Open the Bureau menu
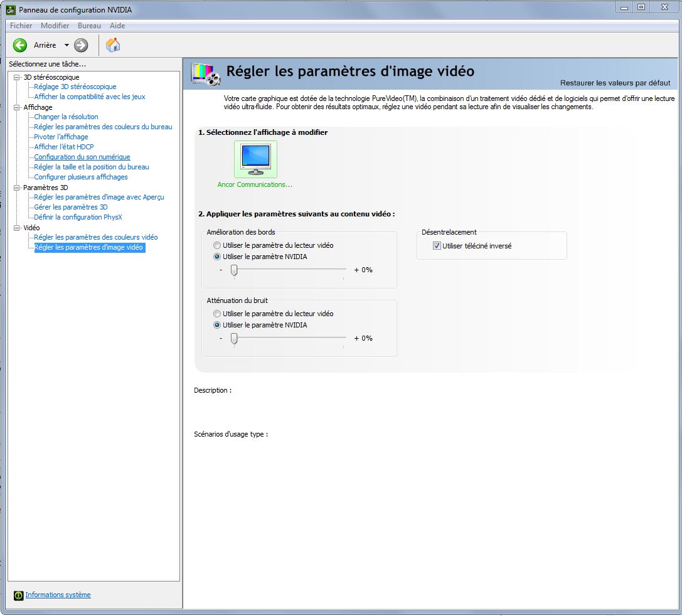The width and height of the screenshot is (682, 616). 89,26
